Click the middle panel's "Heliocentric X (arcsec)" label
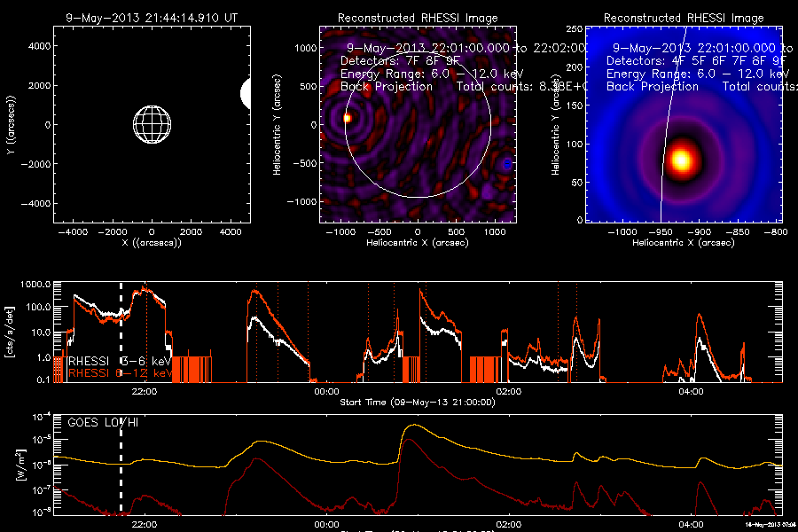 tap(418, 243)
